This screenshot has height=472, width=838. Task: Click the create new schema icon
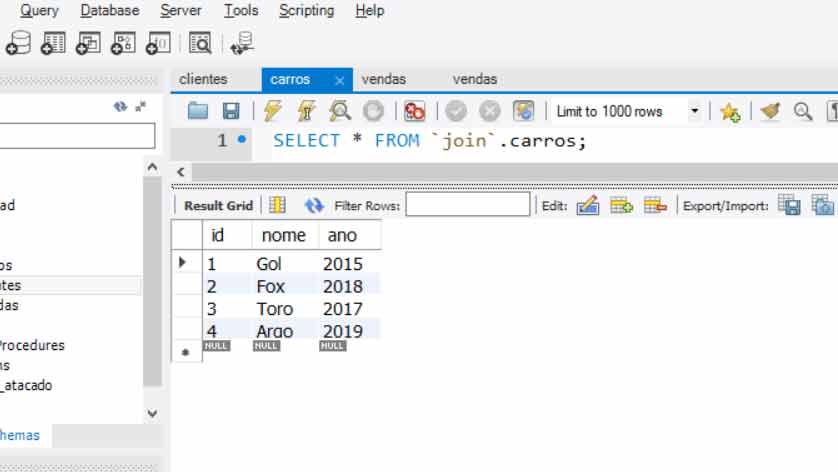tap(19, 43)
